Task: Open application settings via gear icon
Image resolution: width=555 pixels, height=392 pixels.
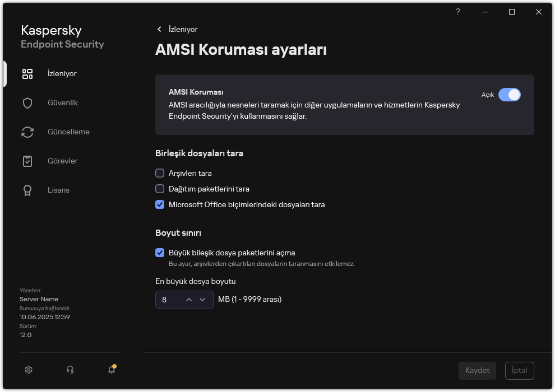Action: click(x=28, y=370)
